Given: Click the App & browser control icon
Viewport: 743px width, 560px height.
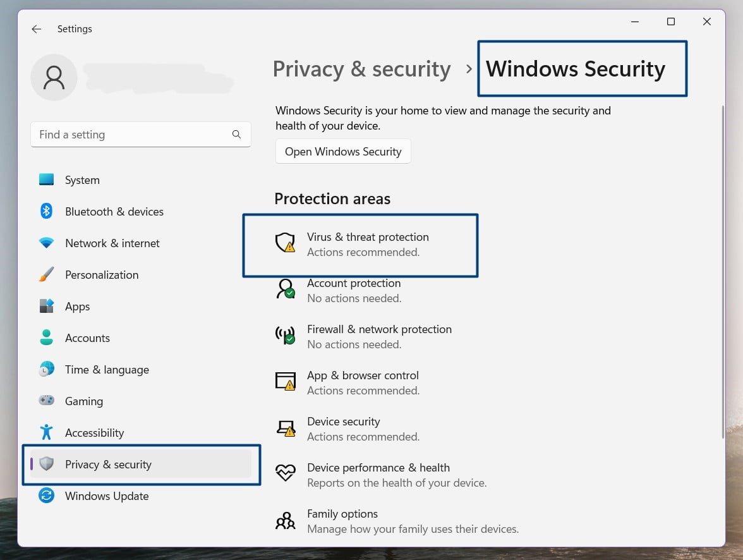Looking at the screenshot, I should [286, 381].
